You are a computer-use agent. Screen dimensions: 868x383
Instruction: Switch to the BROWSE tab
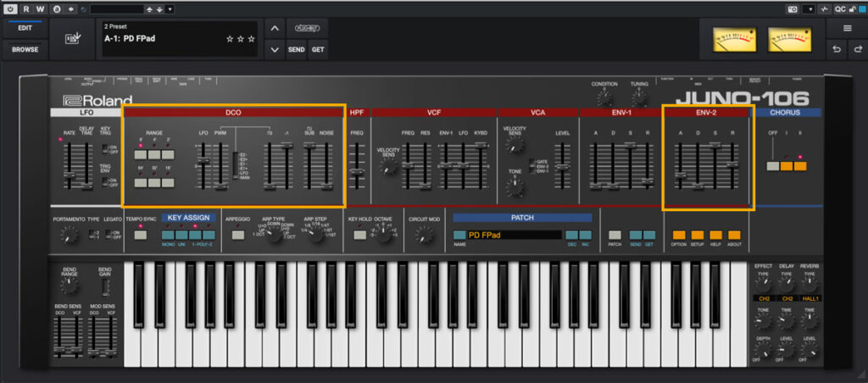click(x=25, y=49)
